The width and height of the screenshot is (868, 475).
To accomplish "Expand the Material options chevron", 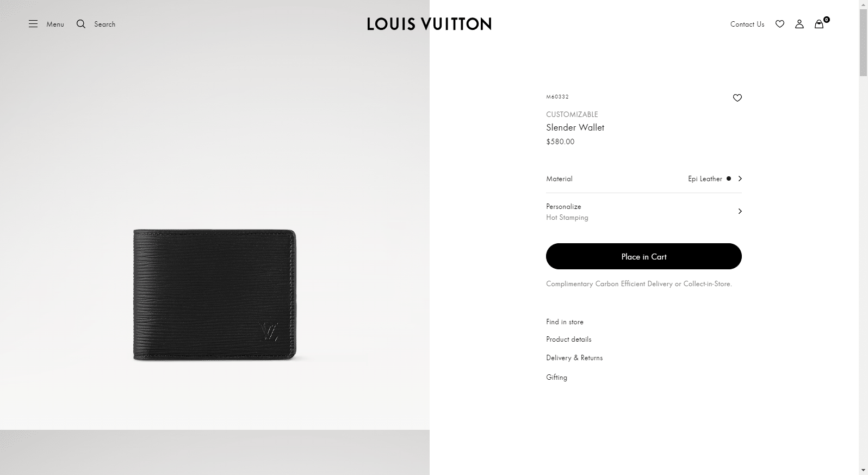I will coord(740,178).
